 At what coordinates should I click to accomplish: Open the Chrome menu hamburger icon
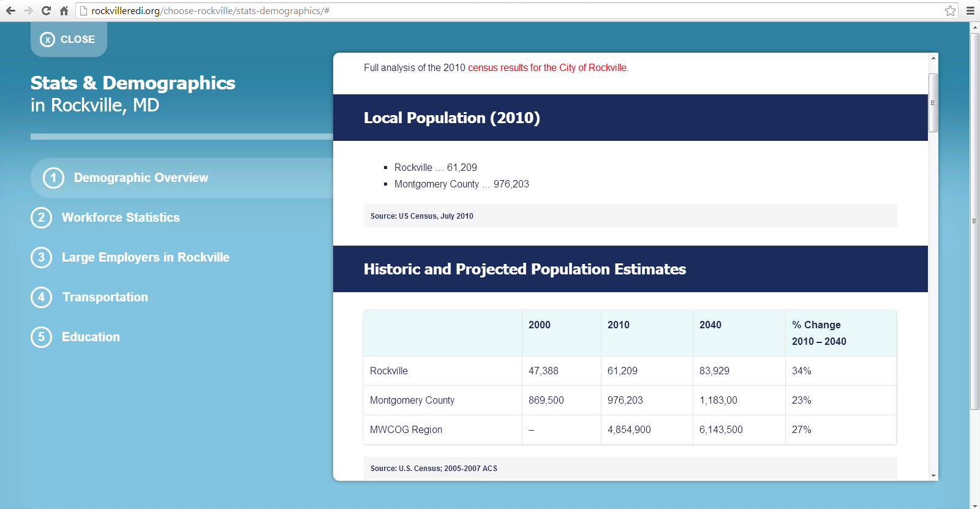[x=970, y=10]
